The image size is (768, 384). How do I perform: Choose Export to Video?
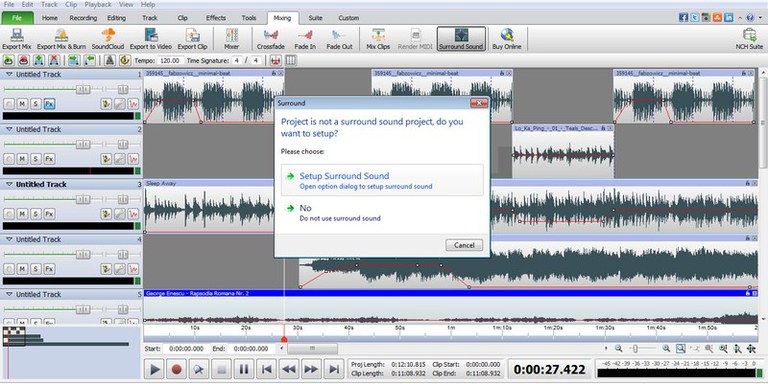(x=150, y=39)
